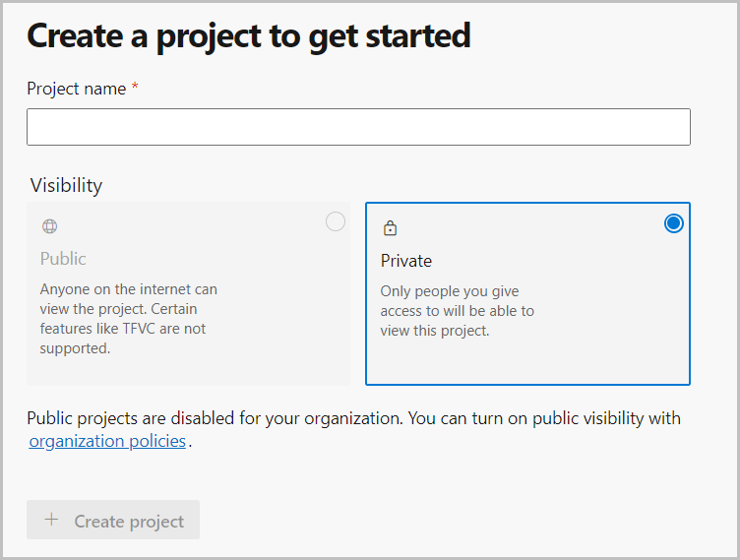Click the period after organization policies link
Viewport: 740px width, 560px height.
190,442
